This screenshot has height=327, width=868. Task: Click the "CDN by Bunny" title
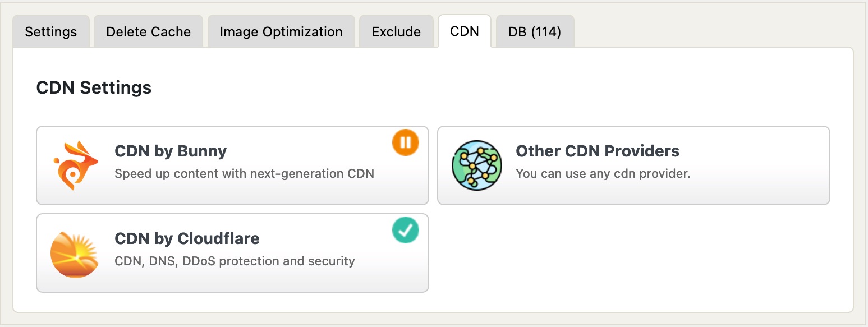coord(171,151)
